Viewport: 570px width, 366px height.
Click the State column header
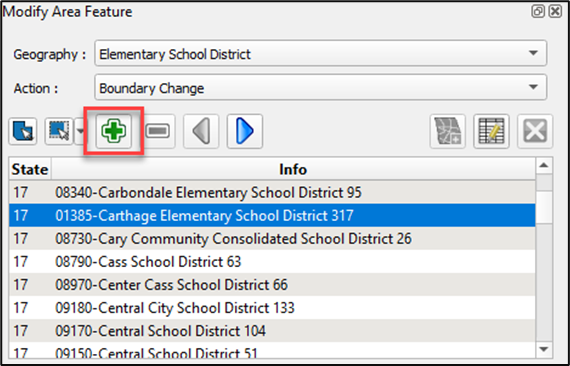30,169
